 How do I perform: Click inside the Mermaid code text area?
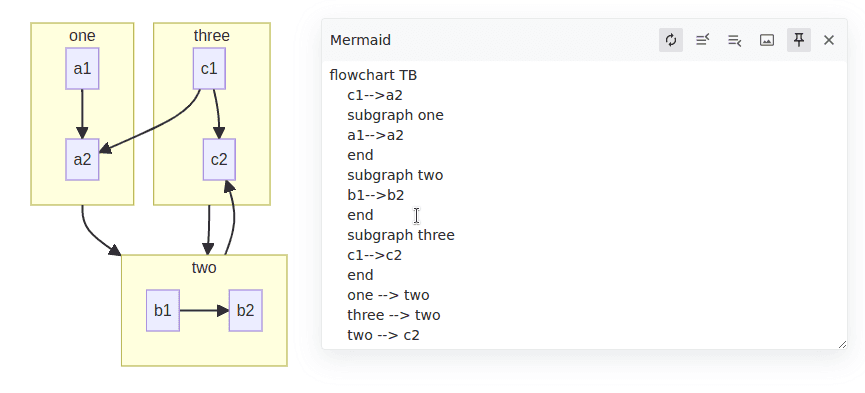point(584,205)
